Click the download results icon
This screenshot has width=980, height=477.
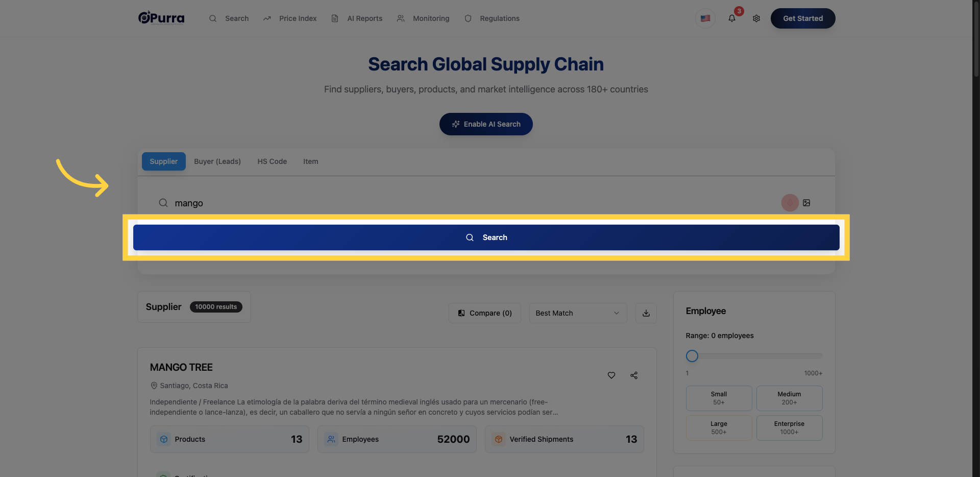[x=646, y=313]
